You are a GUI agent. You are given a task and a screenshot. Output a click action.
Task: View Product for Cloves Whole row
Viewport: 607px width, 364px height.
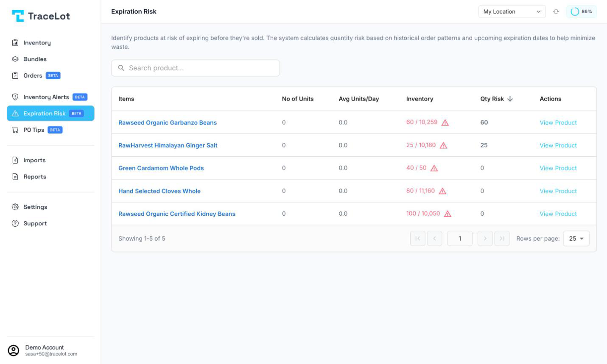point(558,191)
